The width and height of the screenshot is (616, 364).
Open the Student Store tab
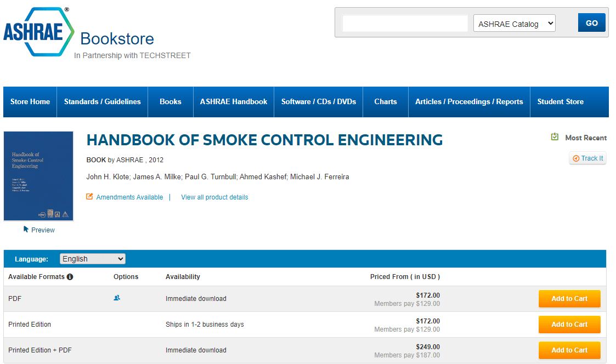[560, 101]
